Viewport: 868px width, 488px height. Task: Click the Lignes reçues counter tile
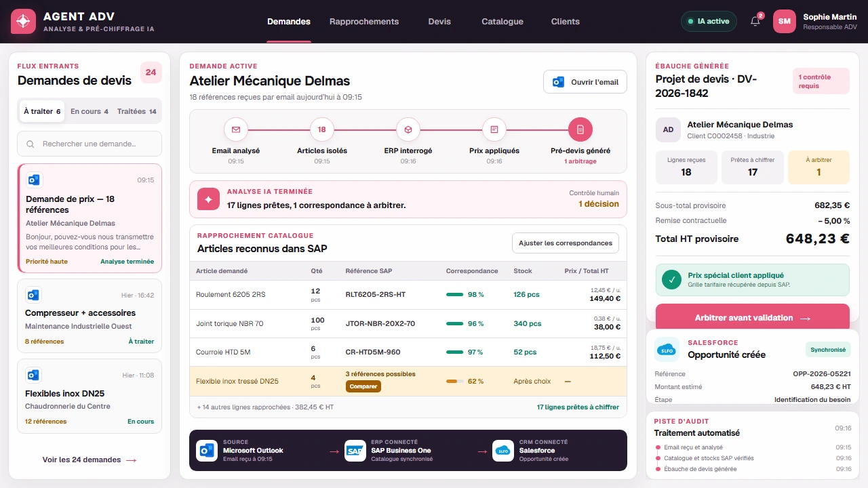[686, 167]
